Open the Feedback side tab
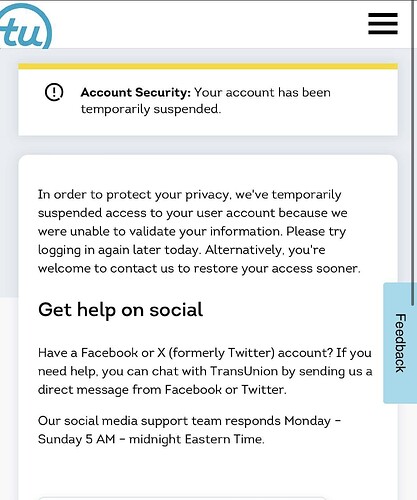 click(400, 343)
